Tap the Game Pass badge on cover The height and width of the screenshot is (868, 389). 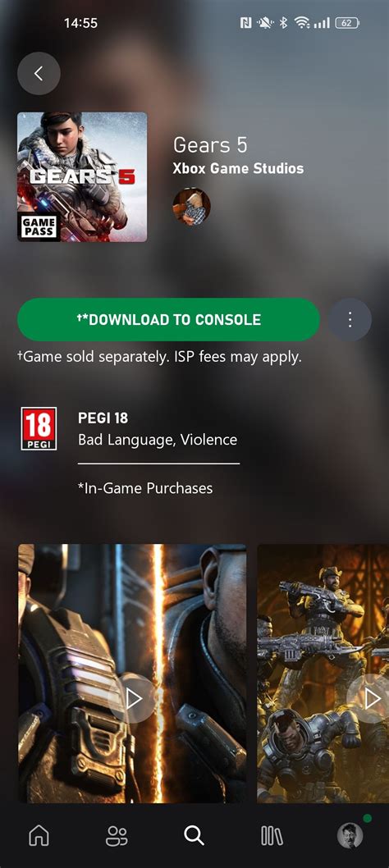pyautogui.click(x=39, y=226)
